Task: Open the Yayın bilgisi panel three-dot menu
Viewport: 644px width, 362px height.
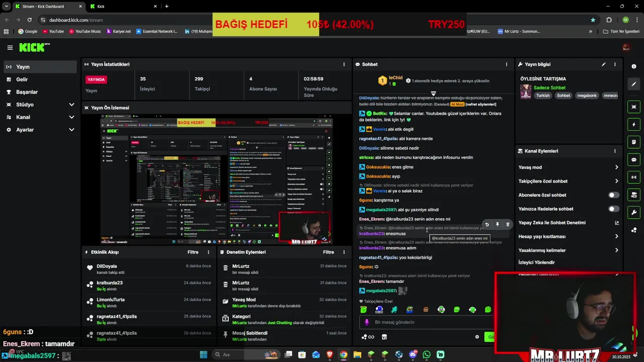Action: point(615,64)
